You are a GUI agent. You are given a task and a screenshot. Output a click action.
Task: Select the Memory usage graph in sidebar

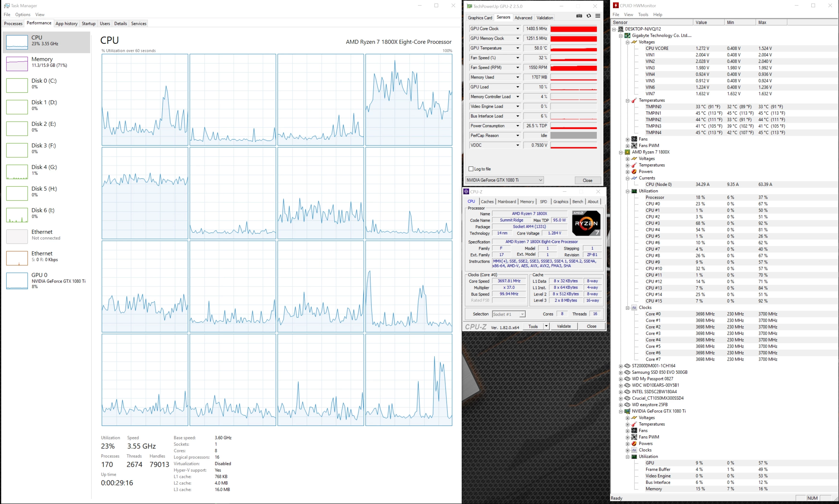click(17, 64)
